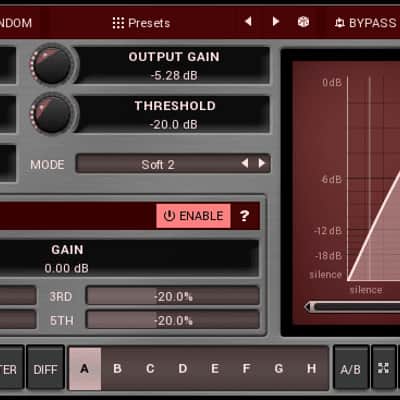Select the -5.28 dB output gain value
400x400 pixels.
174,76
